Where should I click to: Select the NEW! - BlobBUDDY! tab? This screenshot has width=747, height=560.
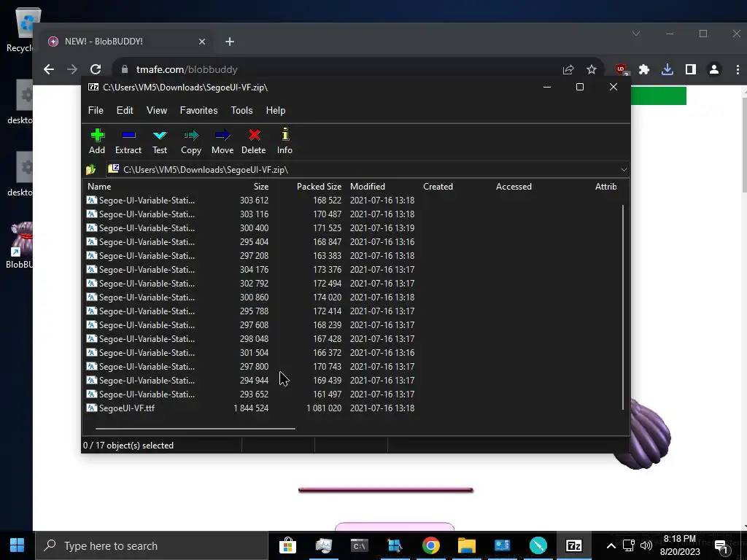pyautogui.click(x=126, y=42)
